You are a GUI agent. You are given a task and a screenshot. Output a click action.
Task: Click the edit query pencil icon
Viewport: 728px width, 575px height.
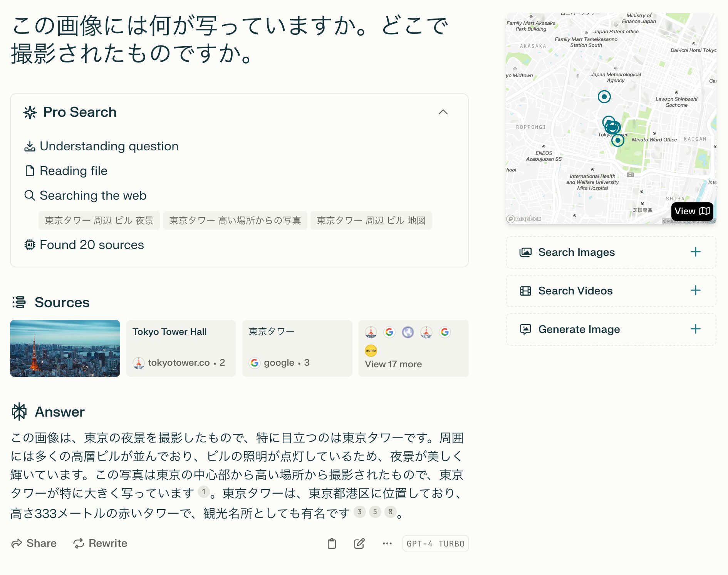tap(359, 543)
